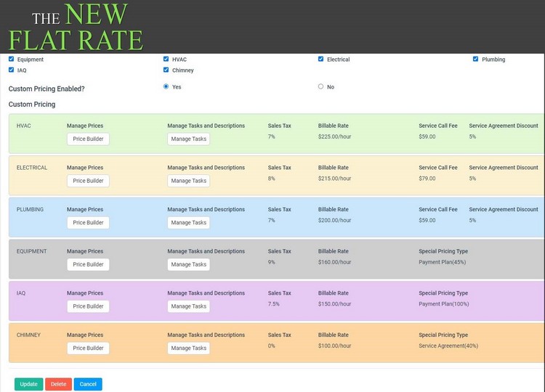Uncheck the Plumbing checkbox
The height and width of the screenshot is (392, 545).
click(x=475, y=59)
